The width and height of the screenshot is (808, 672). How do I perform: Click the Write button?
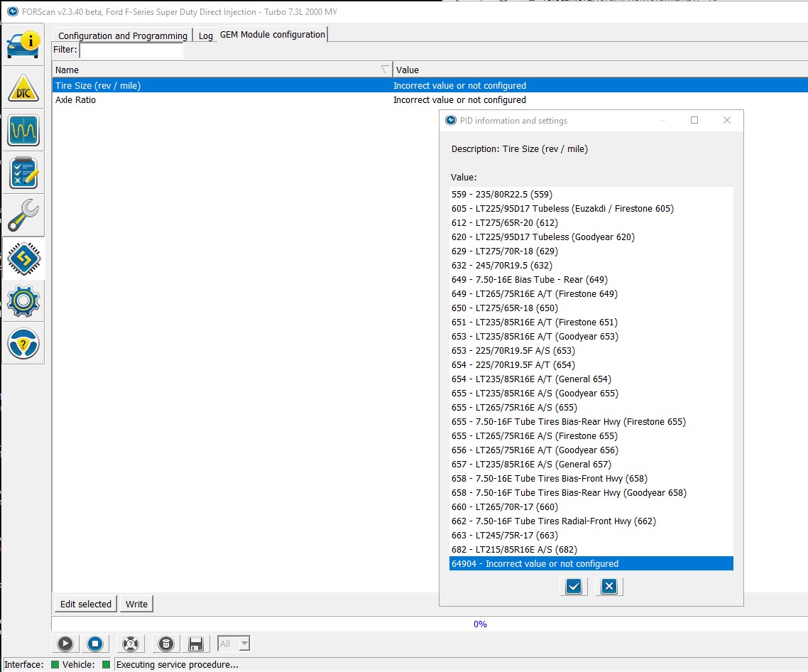[136, 604]
